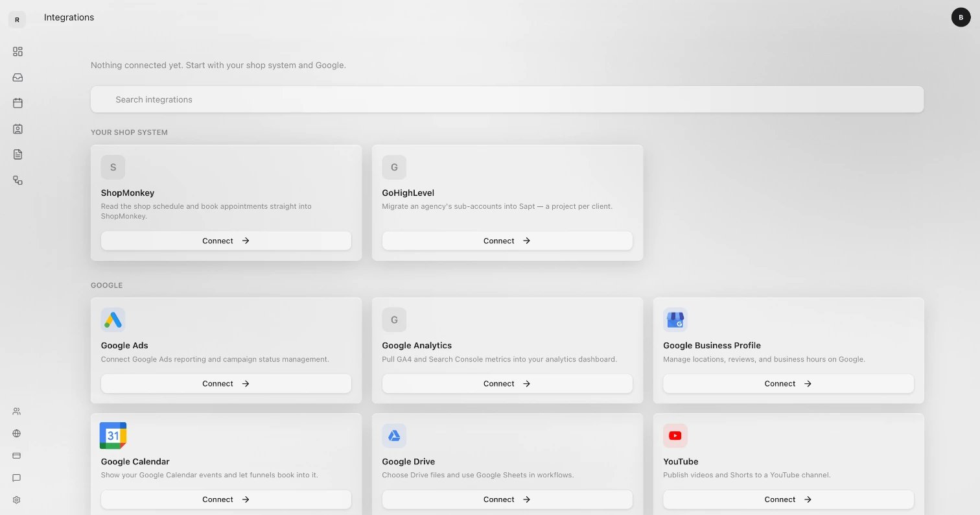Click the ShopMonkey card title
The height and width of the screenshot is (515, 980).
pyautogui.click(x=128, y=193)
